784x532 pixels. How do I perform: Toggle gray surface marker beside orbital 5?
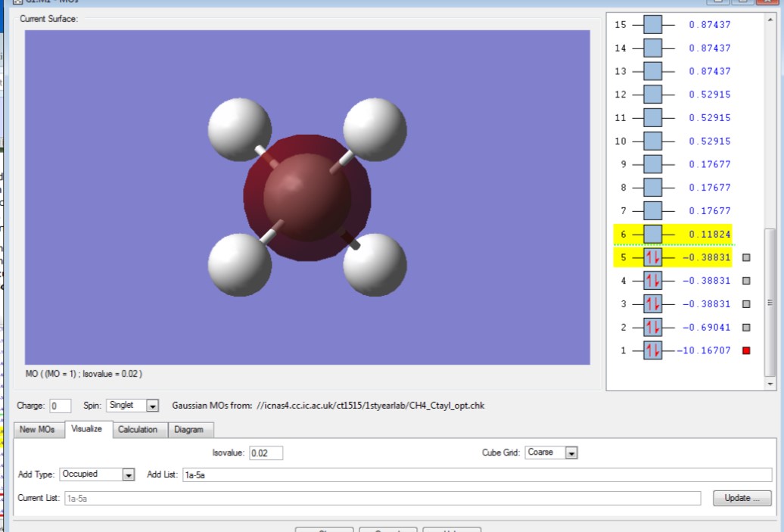(746, 258)
